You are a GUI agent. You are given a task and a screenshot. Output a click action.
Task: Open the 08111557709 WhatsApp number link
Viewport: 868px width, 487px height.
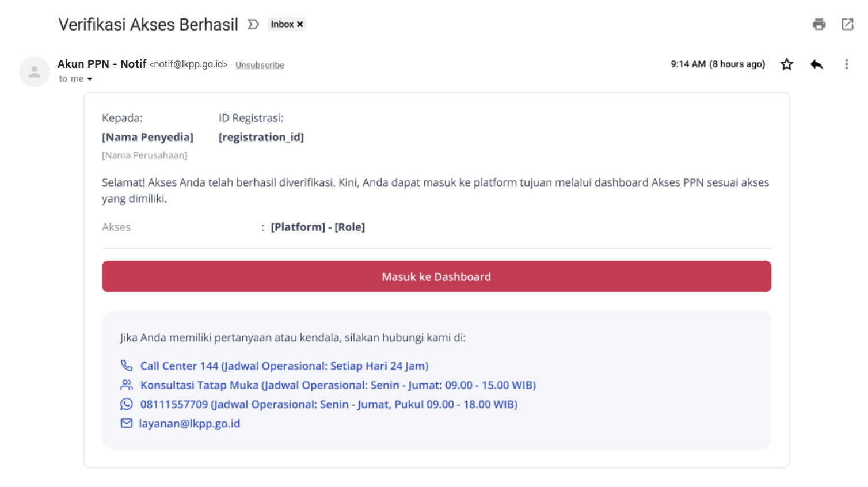329,404
